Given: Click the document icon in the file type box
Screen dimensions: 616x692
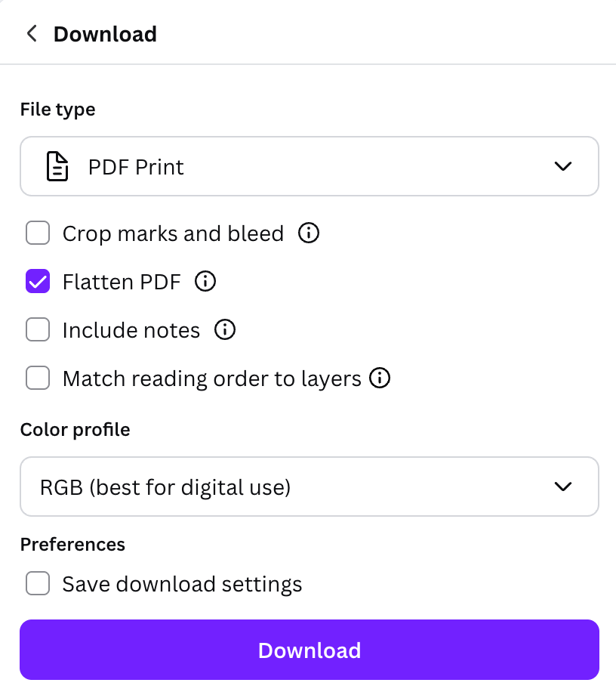Looking at the screenshot, I should [x=57, y=167].
